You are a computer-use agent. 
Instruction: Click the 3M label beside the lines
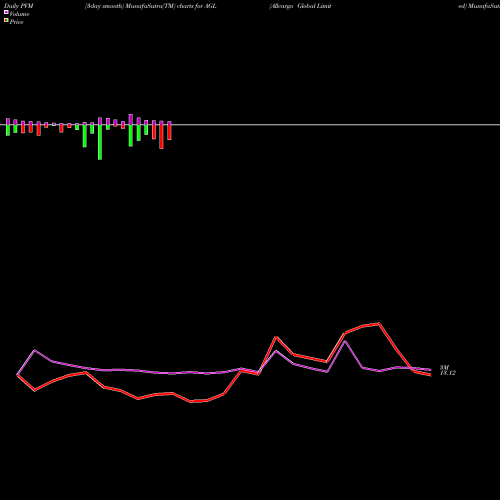(444, 367)
